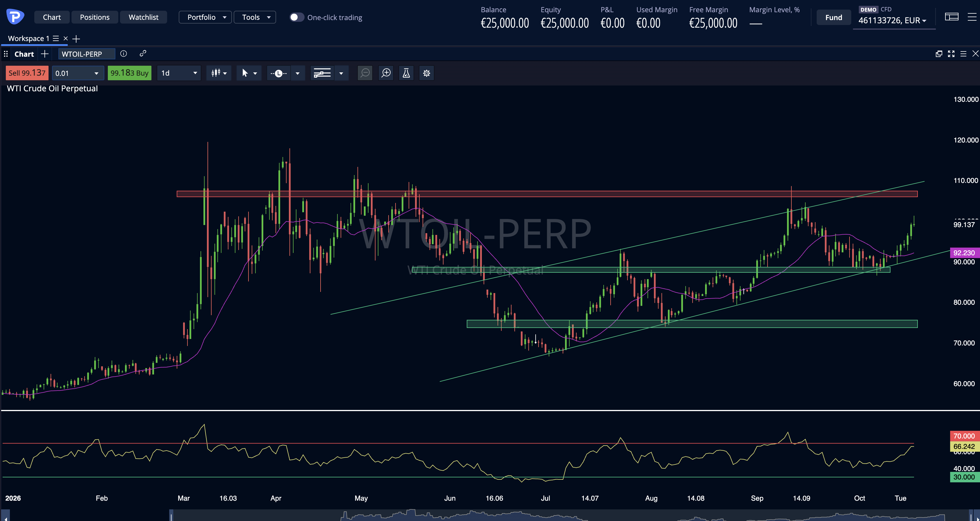980x521 pixels.
Task: Open symbol info icon next to WTOIL-PERP
Action: (124, 54)
